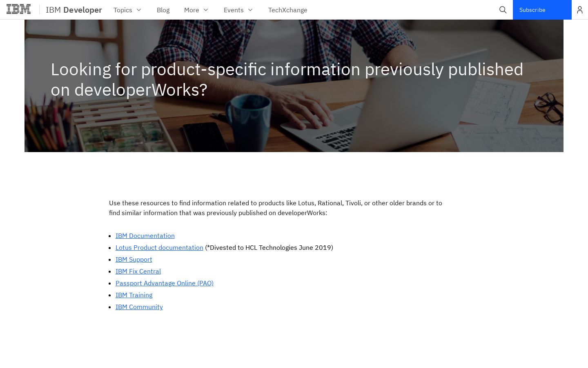Open the search magnifier icon
This screenshot has height=368, width=588.
[x=503, y=10]
